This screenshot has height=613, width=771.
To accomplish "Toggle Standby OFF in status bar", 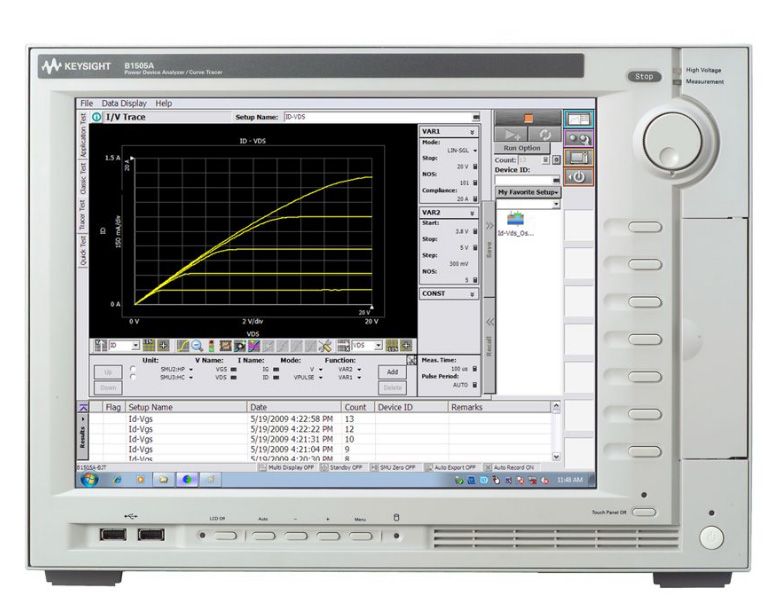I will (x=341, y=467).
